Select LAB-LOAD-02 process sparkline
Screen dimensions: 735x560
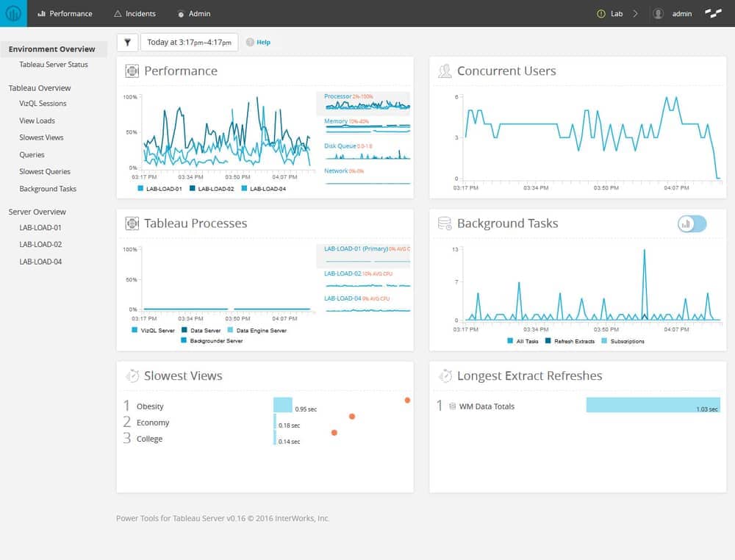pyautogui.click(x=364, y=280)
